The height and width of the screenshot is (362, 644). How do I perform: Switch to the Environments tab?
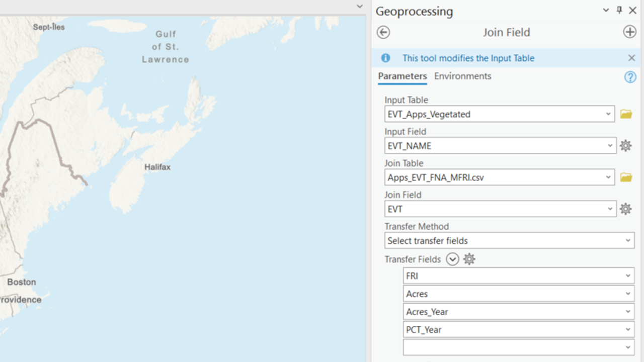[462, 76]
